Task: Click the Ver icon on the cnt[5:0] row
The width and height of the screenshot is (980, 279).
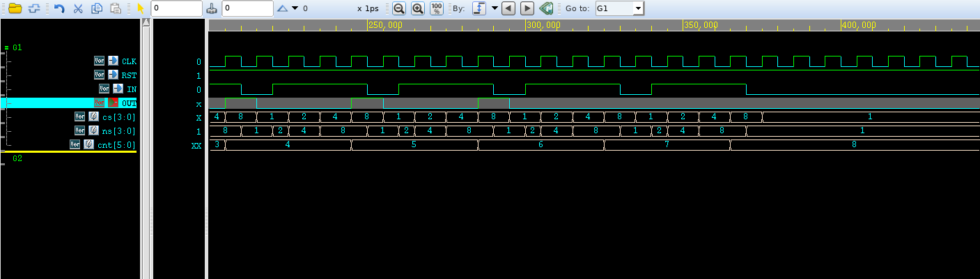Action: click(74, 144)
